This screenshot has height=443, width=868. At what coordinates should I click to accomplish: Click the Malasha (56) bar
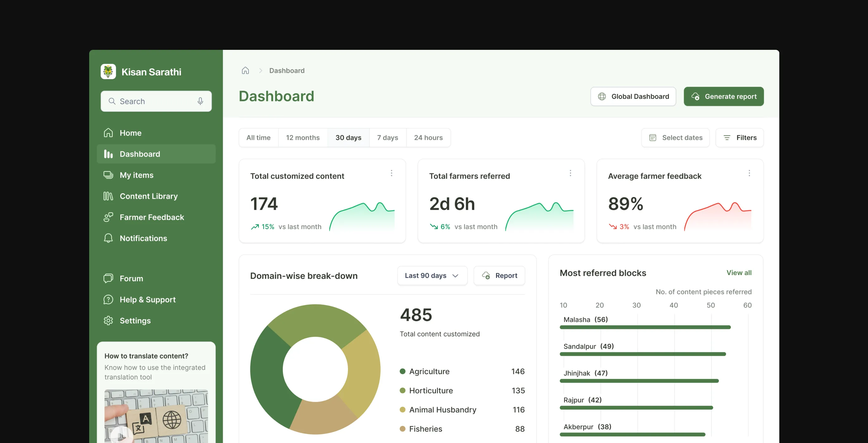coord(645,327)
